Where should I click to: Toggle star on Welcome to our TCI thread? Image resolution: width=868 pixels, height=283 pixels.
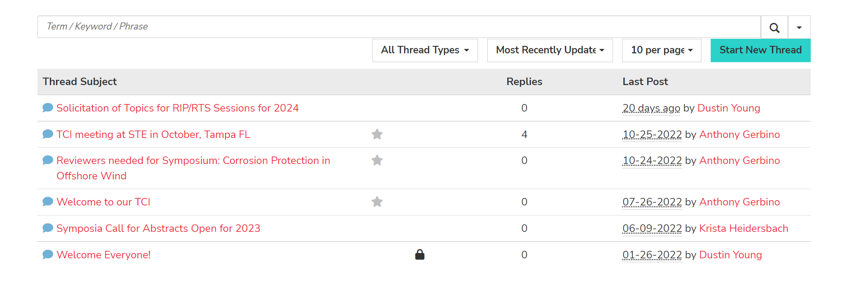click(x=377, y=202)
